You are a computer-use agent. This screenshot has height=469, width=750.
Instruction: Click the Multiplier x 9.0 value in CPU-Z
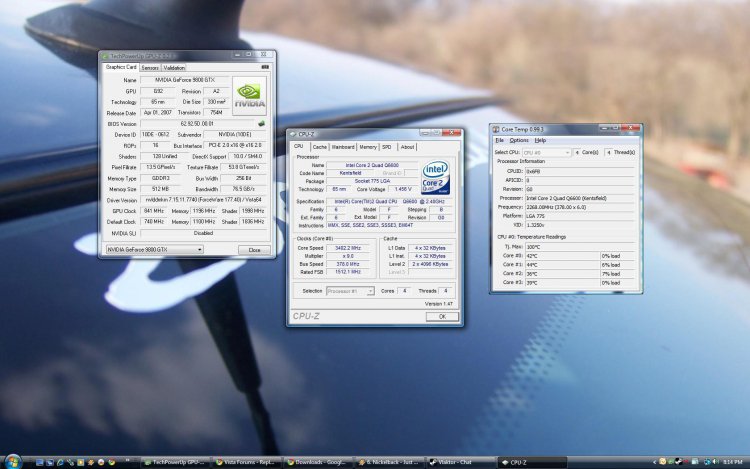[348, 256]
